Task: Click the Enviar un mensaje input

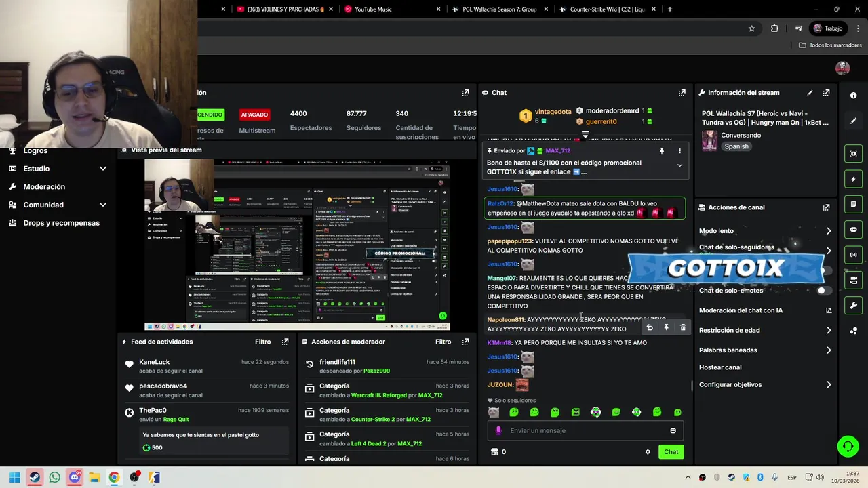Action: 585,430
